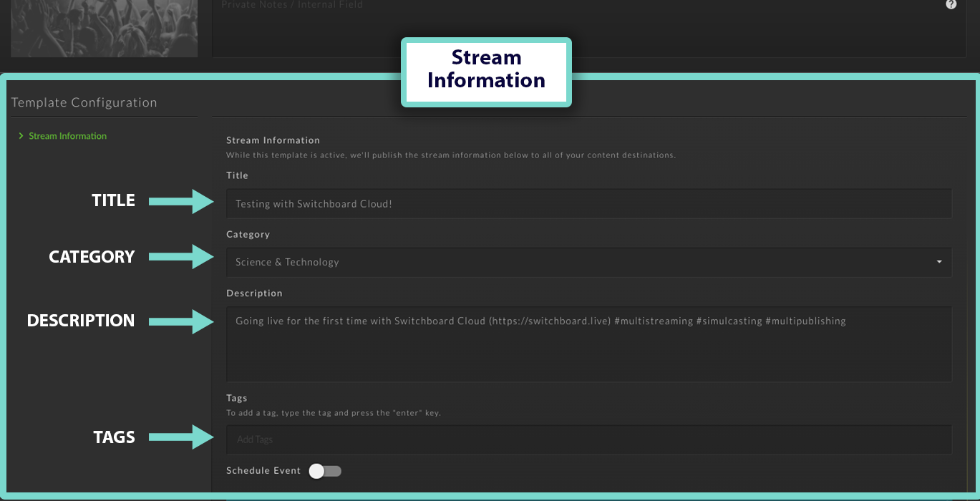Click the help icon beside Private Notes field
Viewport: 980px width, 501px height.
click(x=951, y=4)
